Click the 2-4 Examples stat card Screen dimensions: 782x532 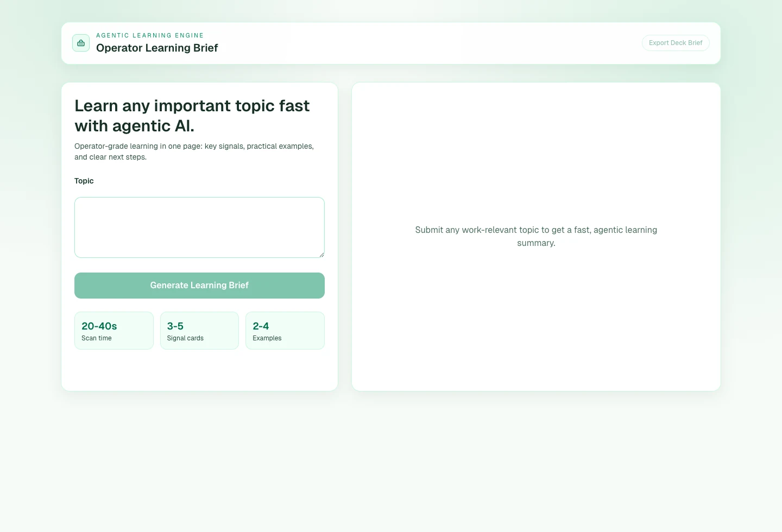point(285,331)
